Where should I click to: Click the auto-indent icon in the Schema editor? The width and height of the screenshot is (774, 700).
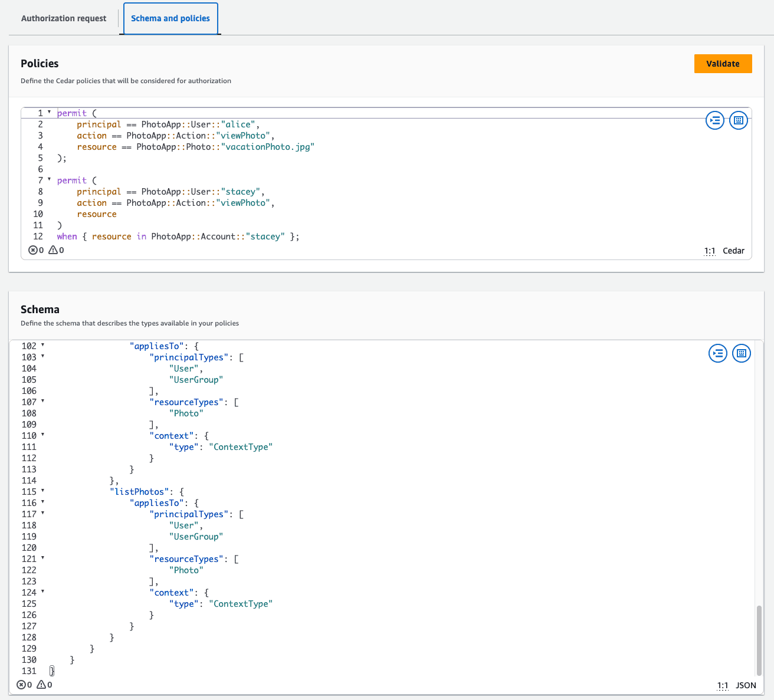pyautogui.click(x=718, y=353)
